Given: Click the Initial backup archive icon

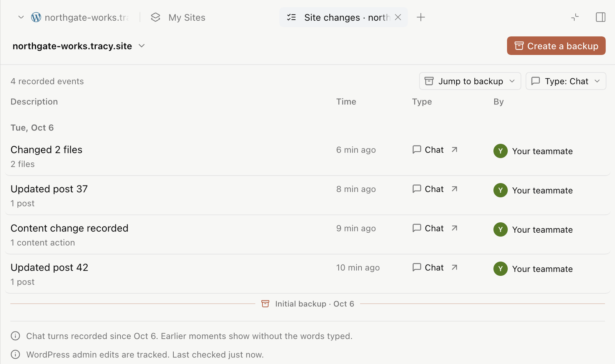Looking at the screenshot, I should (x=265, y=304).
